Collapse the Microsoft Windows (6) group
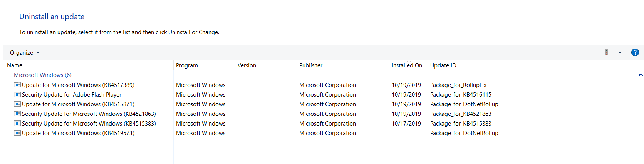 [x=640, y=75]
